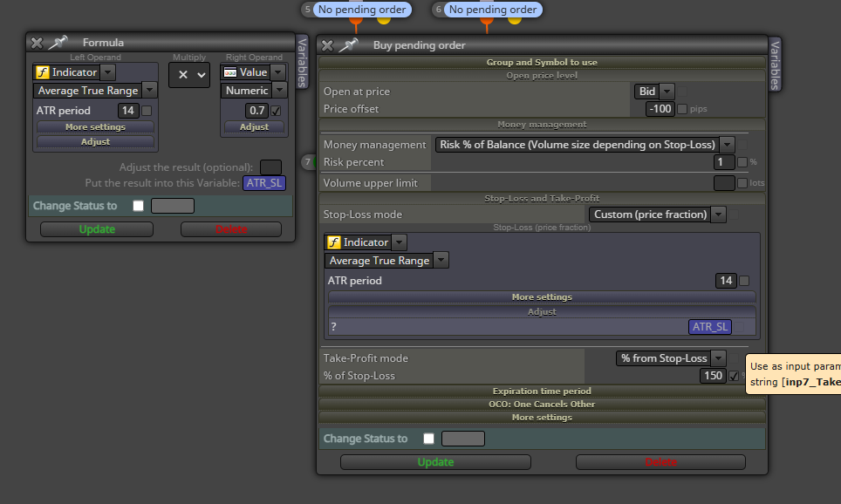Open Risk % of Balance dropdown
Screen dimensions: 841x504
click(728, 145)
